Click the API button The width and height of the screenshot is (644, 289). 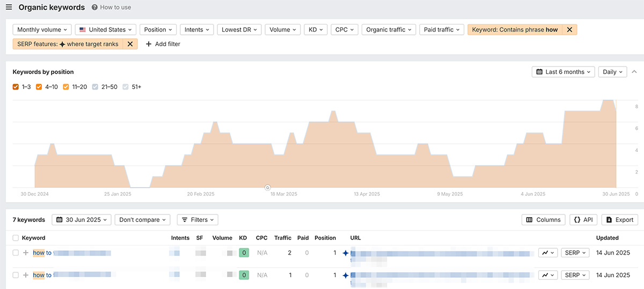coord(583,220)
